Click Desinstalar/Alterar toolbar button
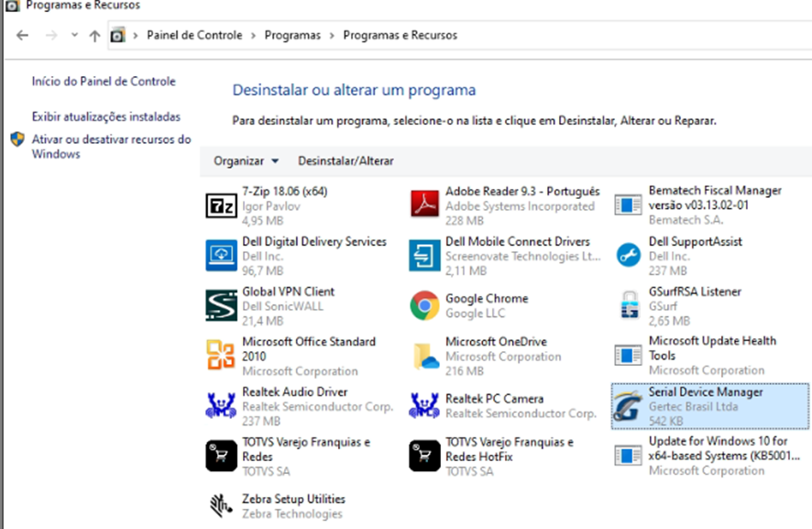Screen dimensions: 812x529 click(346, 161)
